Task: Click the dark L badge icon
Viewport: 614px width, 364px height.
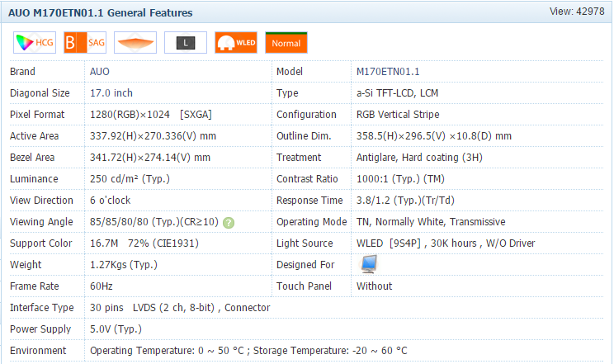Action: click(x=186, y=43)
